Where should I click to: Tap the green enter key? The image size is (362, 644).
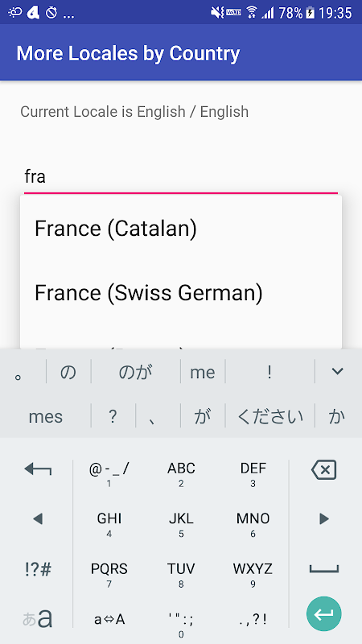tap(324, 614)
